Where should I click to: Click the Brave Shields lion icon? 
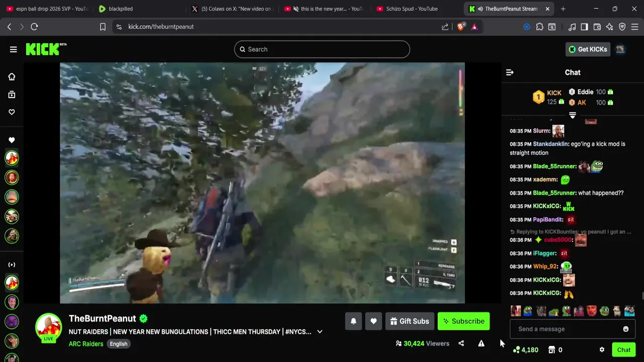(x=461, y=27)
